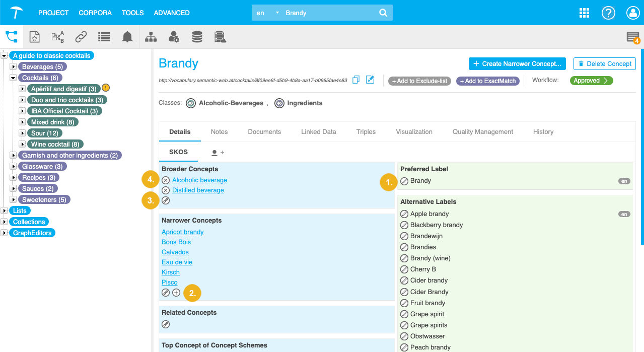Open the CORPORA menu

(95, 13)
